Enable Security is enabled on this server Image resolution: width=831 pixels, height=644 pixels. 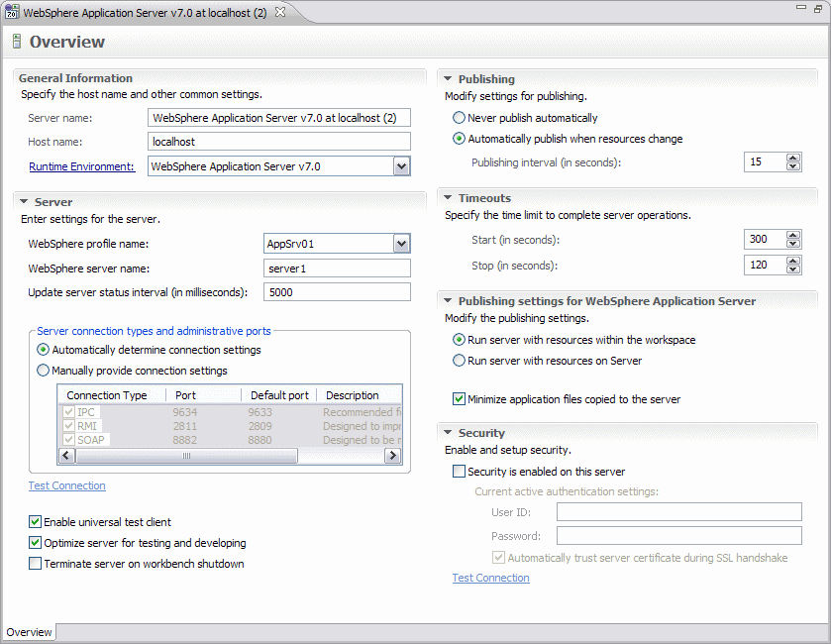pyautogui.click(x=459, y=472)
